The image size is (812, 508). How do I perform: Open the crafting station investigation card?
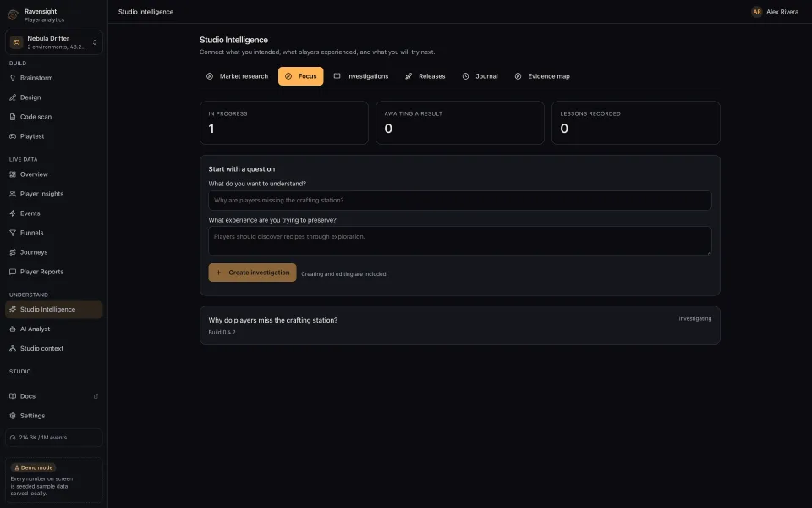(x=460, y=325)
